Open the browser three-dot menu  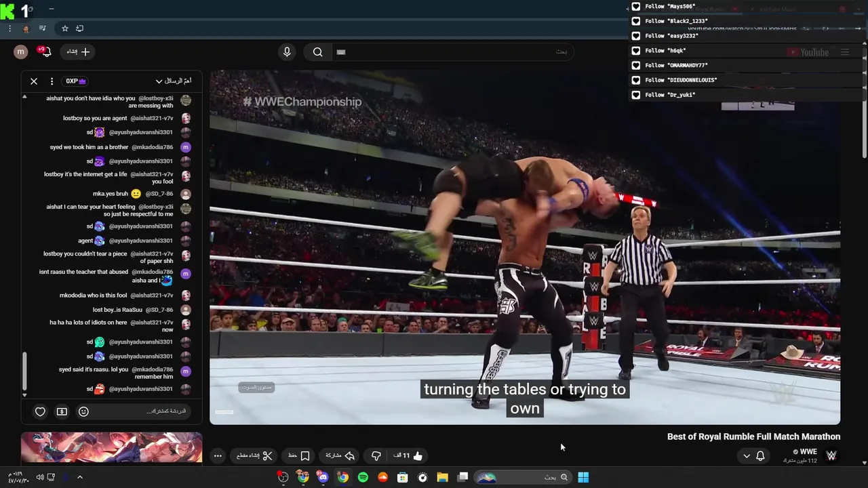(x=9, y=28)
